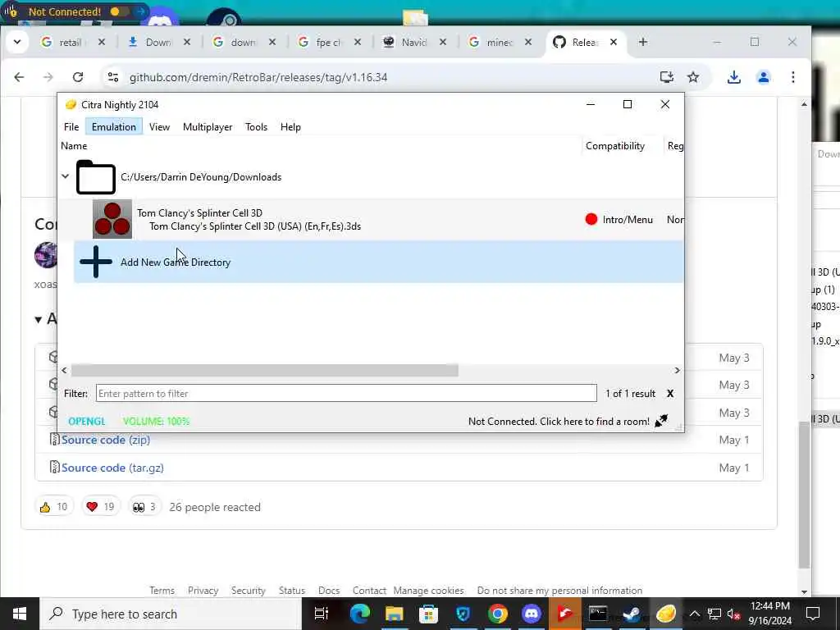Image resolution: width=840 pixels, height=630 pixels.
Task: Open GitHub Docs footer link
Action: [329, 591]
